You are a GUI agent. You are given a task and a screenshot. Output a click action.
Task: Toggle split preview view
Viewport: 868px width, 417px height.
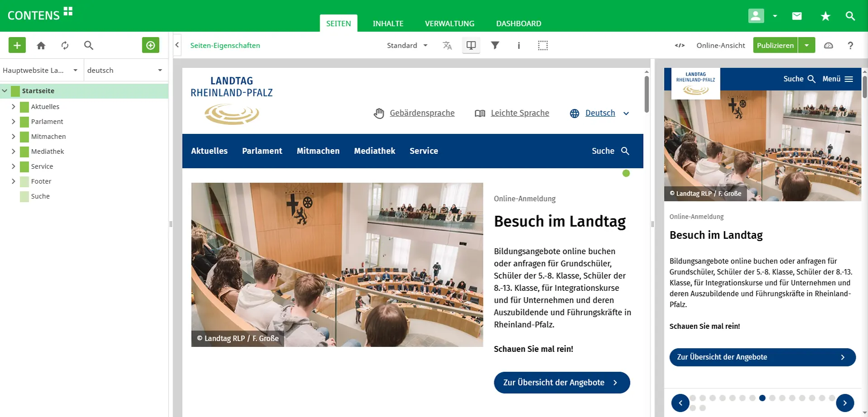(471, 45)
